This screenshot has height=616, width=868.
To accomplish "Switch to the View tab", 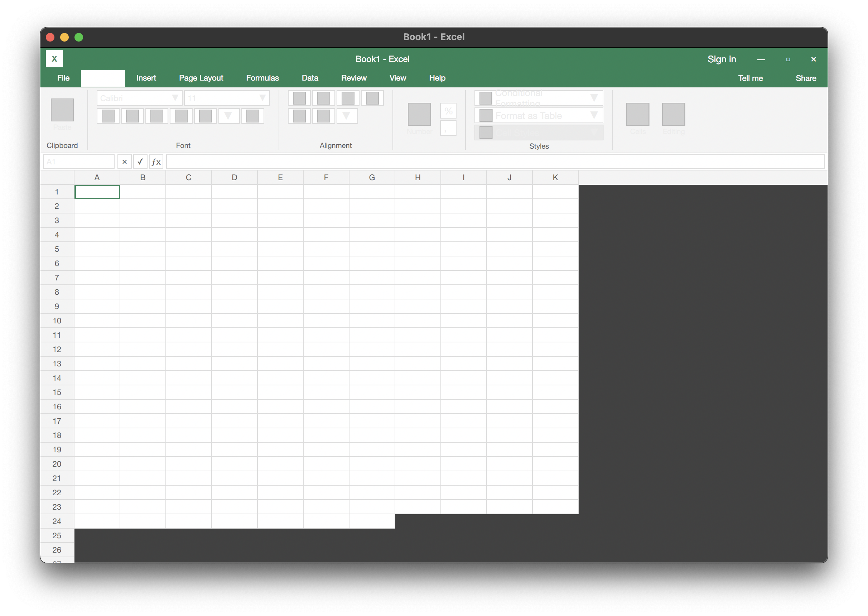I will pos(398,78).
